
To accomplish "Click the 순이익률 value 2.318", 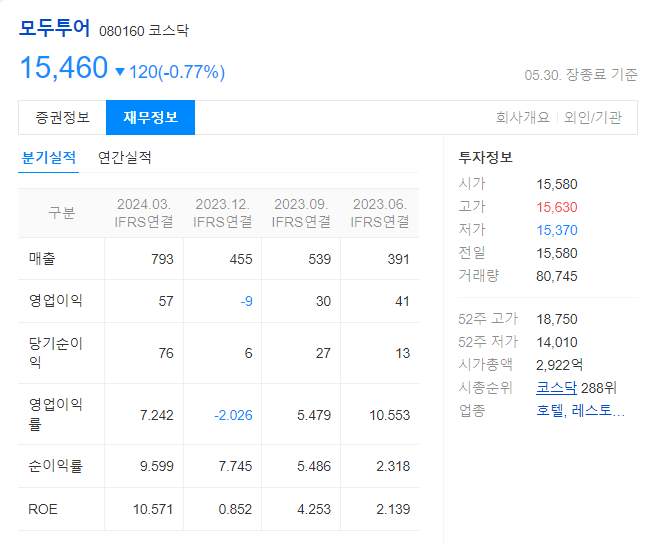I will coord(393,466).
